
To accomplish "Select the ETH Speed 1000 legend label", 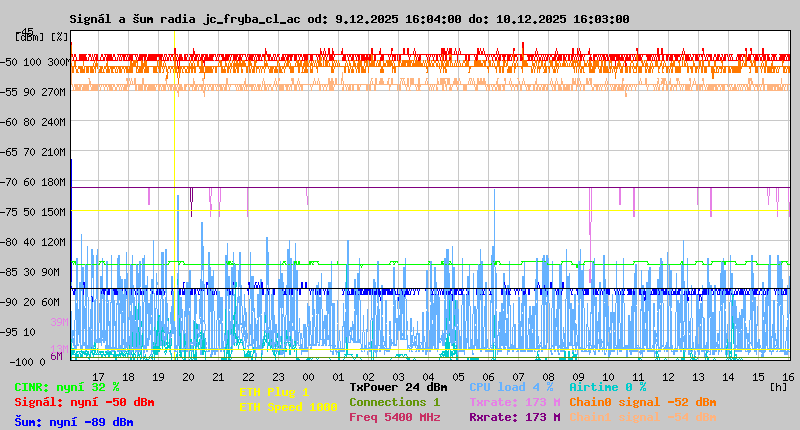I will coord(287,407).
